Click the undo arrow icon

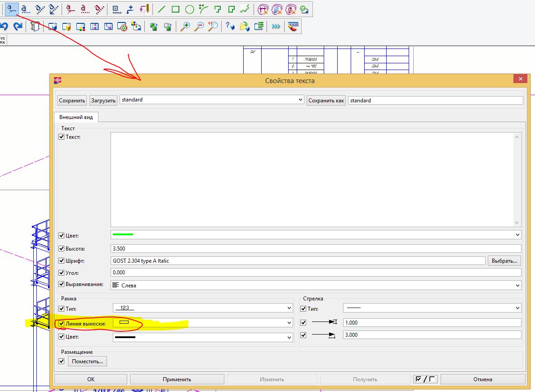(4, 27)
